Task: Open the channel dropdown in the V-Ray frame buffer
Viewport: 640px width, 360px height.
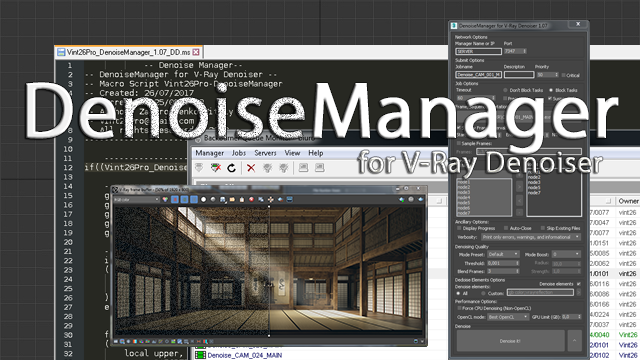Action: (136, 200)
